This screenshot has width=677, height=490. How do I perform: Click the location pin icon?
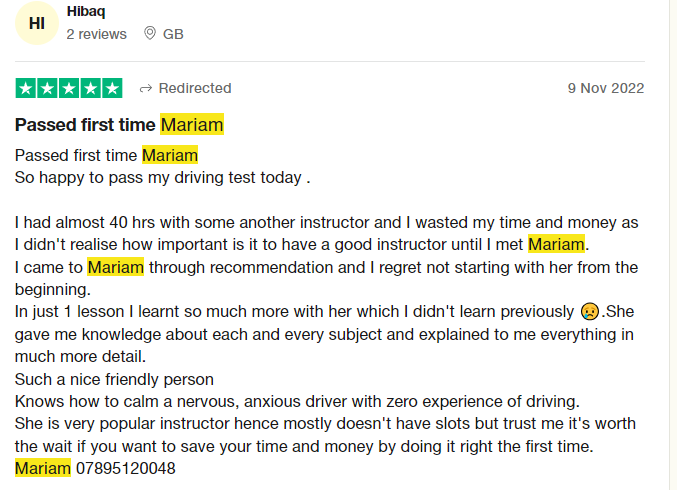tap(150, 33)
